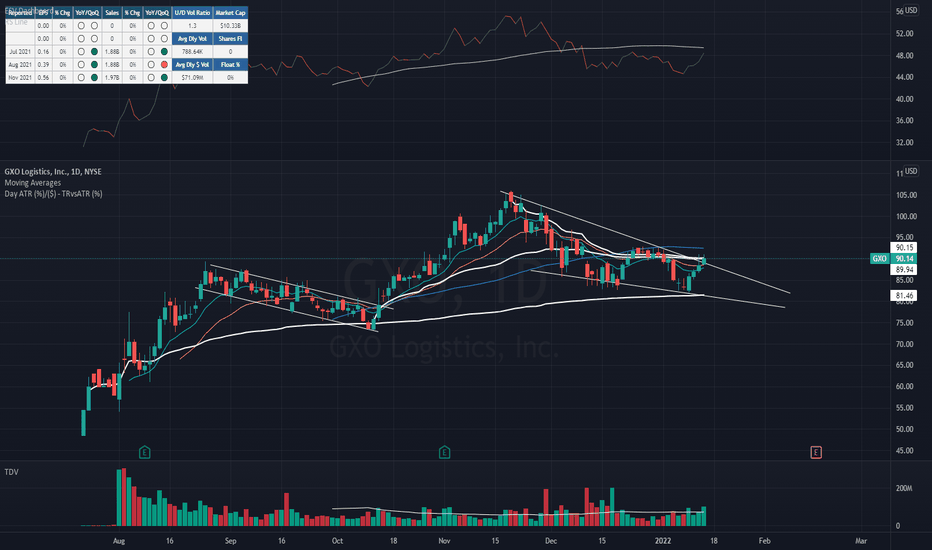932x550 pixels.
Task: Click the 0.56 EPS value
Action: [43, 77]
